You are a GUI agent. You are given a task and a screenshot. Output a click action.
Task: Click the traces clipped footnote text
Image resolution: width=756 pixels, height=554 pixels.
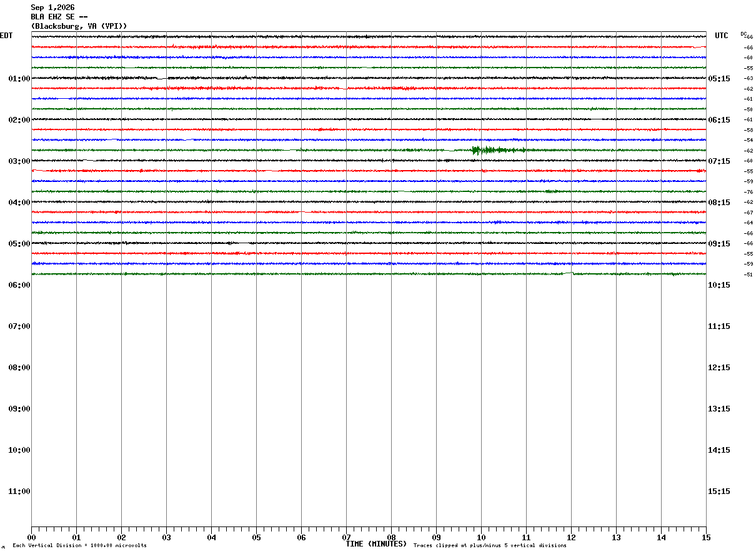[490, 546]
